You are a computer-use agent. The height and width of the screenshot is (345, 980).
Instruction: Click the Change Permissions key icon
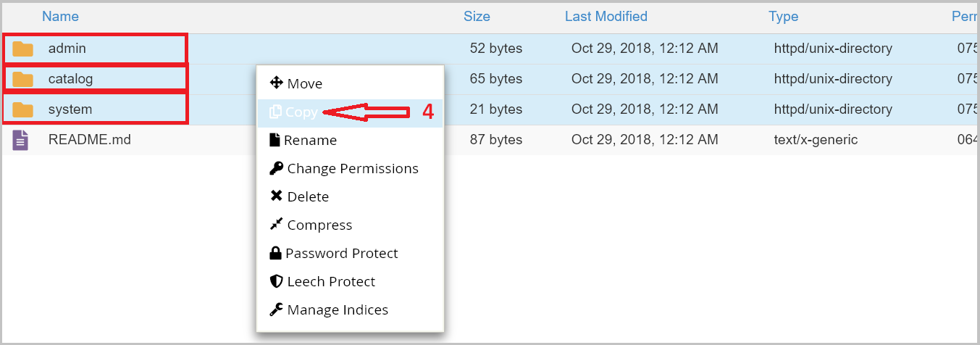point(276,168)
